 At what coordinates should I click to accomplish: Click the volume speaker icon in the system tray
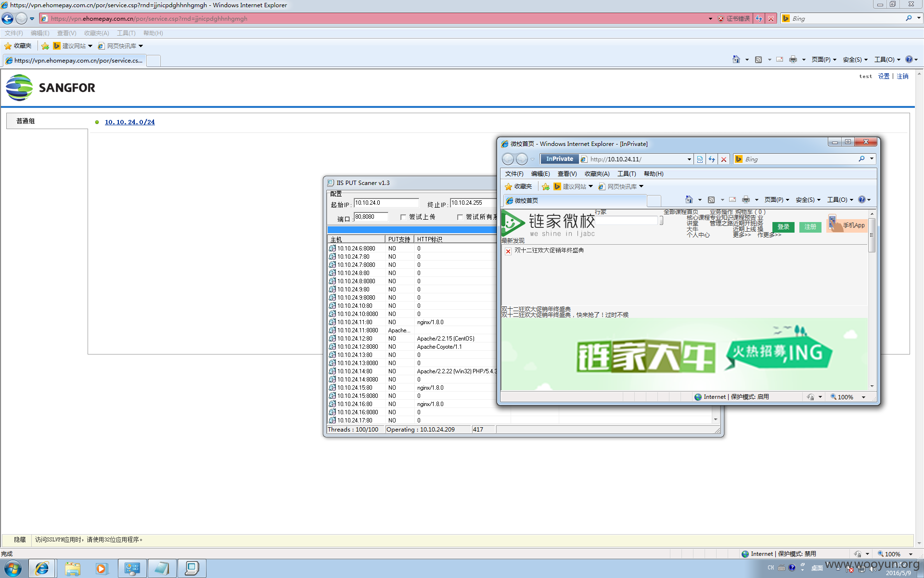coord(872,568)
